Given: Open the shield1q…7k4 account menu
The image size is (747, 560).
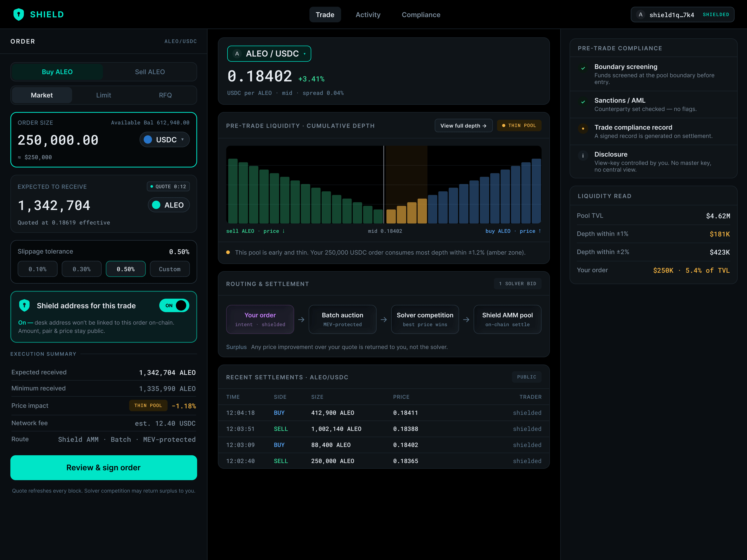Looking at the screenshot, I should click(x=682, y=15).
